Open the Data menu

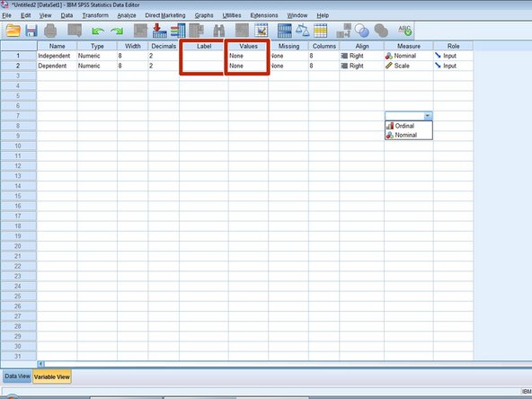point(66,15)
